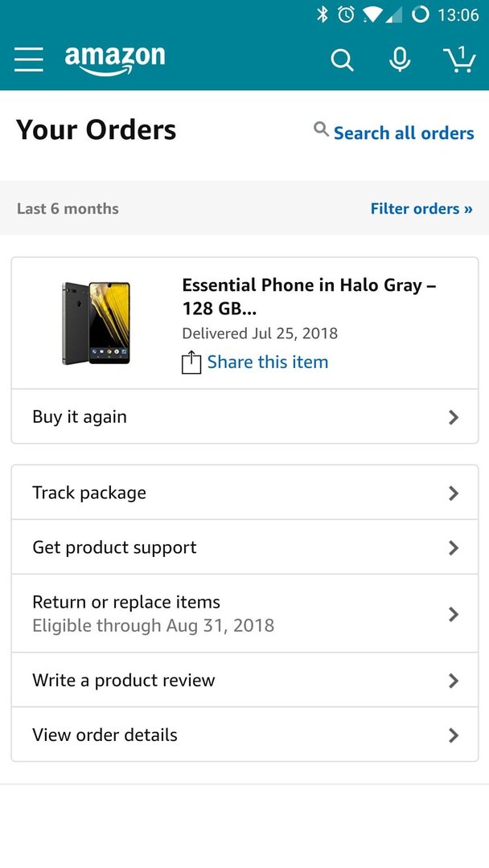The image size is (489, 868).
Task: Expand the Get product support chevron
Action: pyautogui.click(x=454, y=547)
